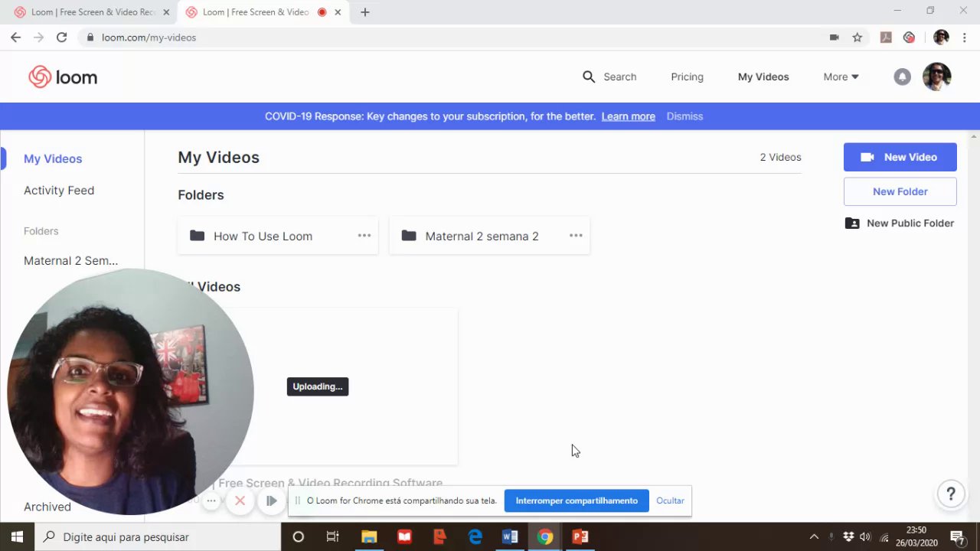980x551 pixels.
Task: Click the taskbar clock and date
Action: (916, 536)
